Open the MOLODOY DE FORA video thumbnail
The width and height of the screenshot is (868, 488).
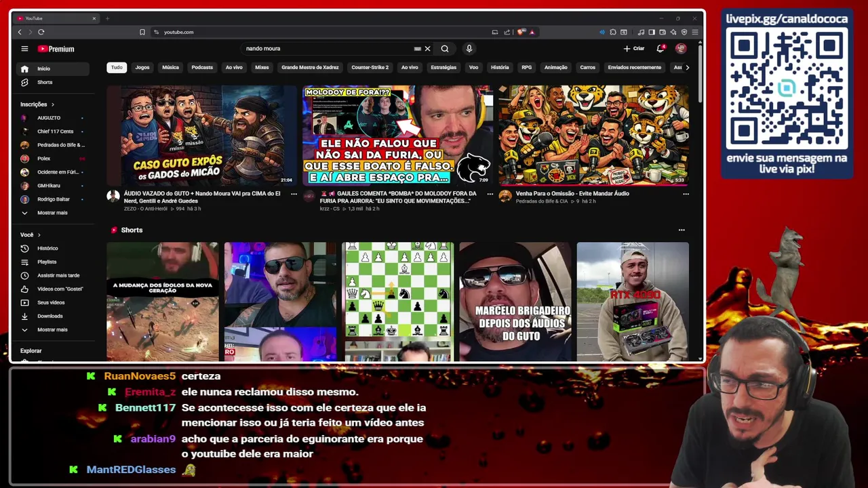397,135
